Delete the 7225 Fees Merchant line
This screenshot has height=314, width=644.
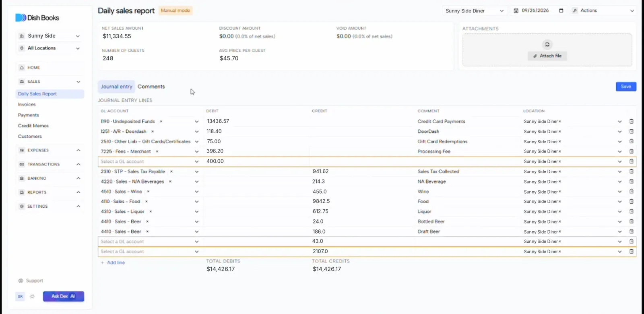[631, 151]
